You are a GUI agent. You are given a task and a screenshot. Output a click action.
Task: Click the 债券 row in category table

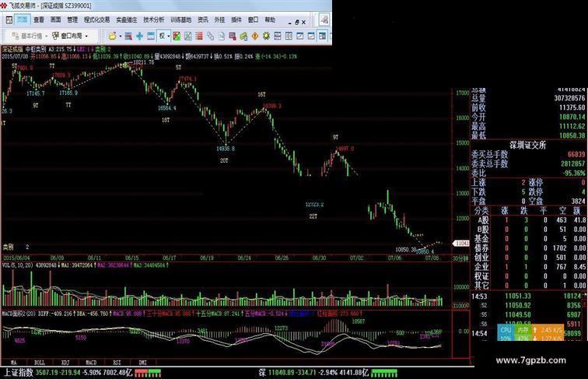pos(529,248)
